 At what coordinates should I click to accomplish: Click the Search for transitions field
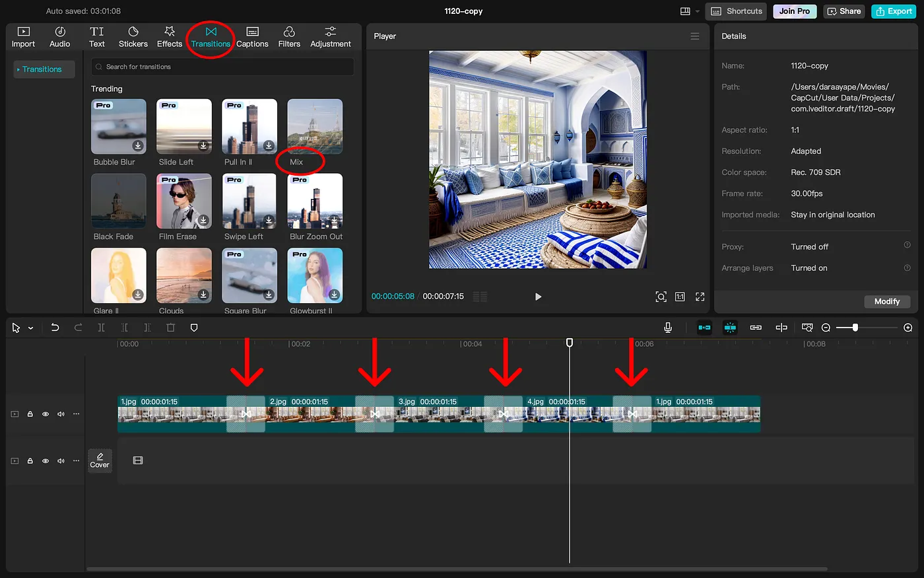click(222, 67)
